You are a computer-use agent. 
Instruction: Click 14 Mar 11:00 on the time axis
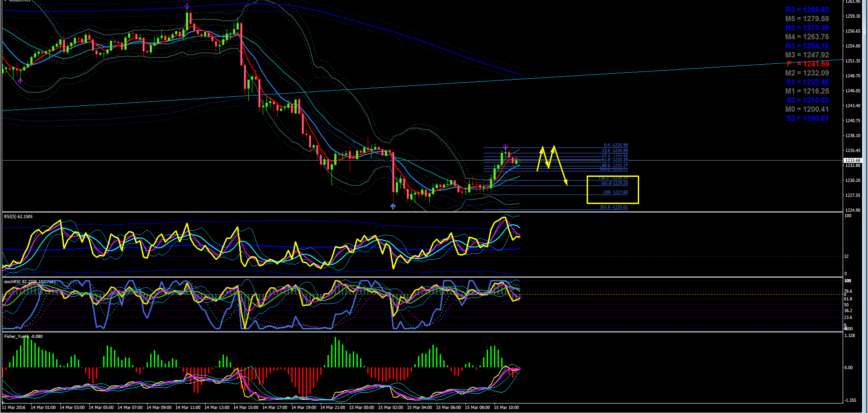[188, 408]
